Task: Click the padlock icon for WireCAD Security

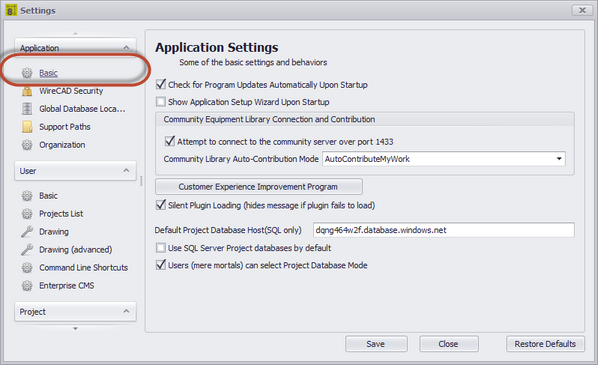Action: coord(27,91)
